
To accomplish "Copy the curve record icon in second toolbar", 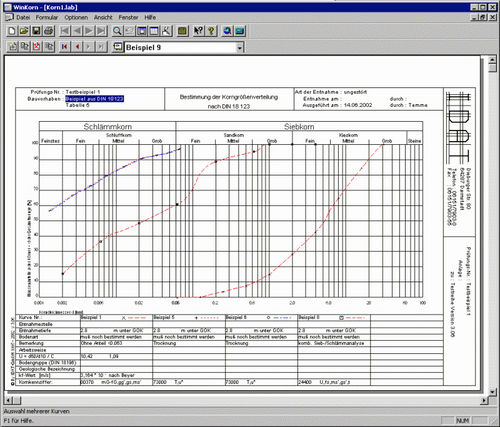I will pyautogui.click(x=25, y=47).
